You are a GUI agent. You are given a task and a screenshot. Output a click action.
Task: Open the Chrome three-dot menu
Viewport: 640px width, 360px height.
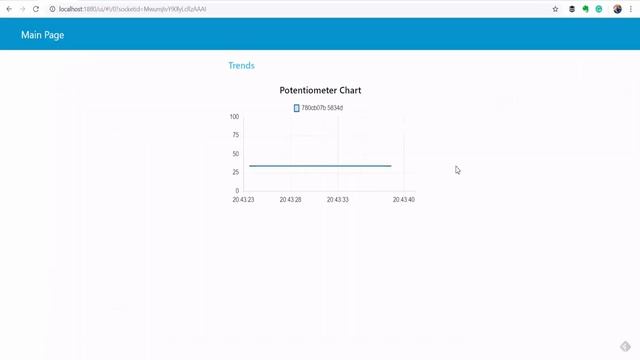631,9
